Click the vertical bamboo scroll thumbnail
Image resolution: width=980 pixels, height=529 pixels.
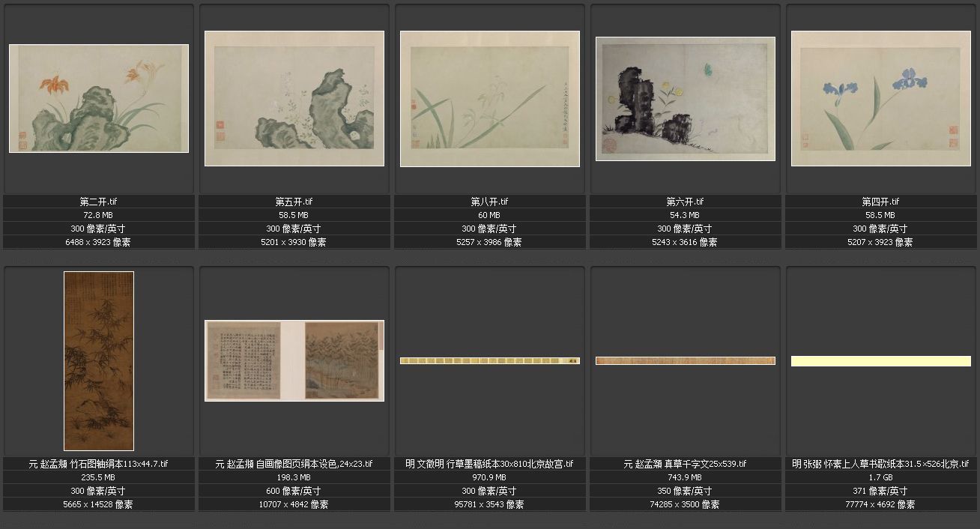pos(99,360)
